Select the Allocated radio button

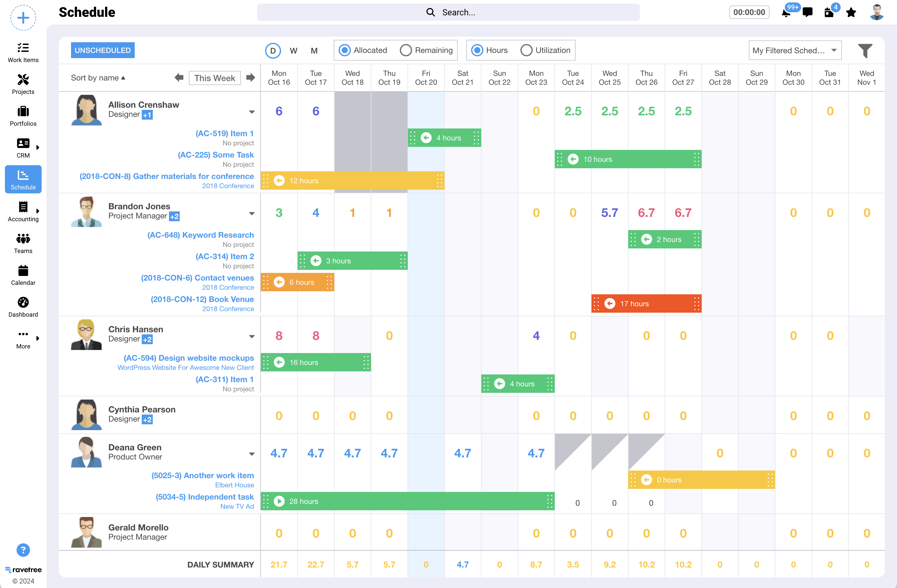click(344, 50)
